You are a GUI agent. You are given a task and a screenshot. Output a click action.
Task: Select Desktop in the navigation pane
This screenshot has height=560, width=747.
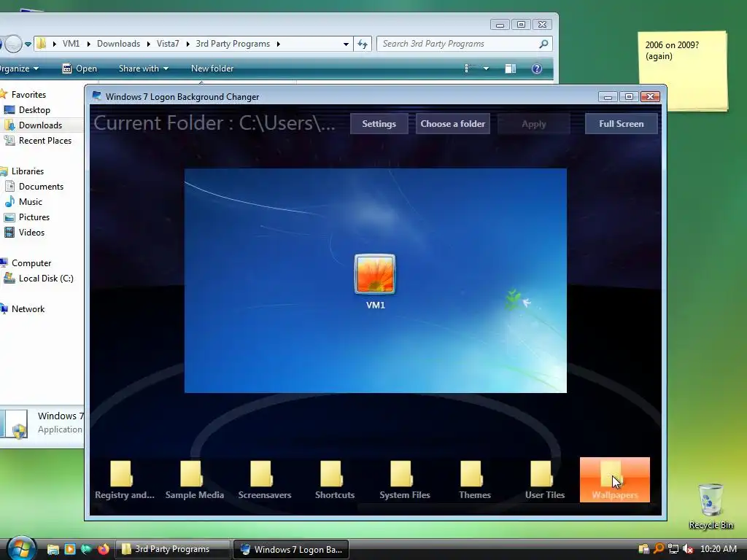pyautogui.click(x=34, y=110)
